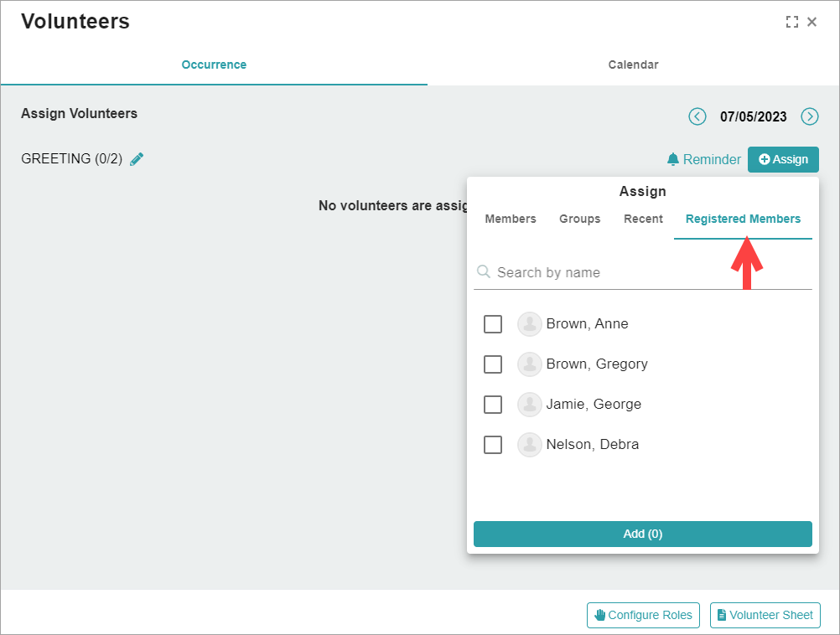
Task: Select the name Brown, Gregory
Action: tap(597, 364)
